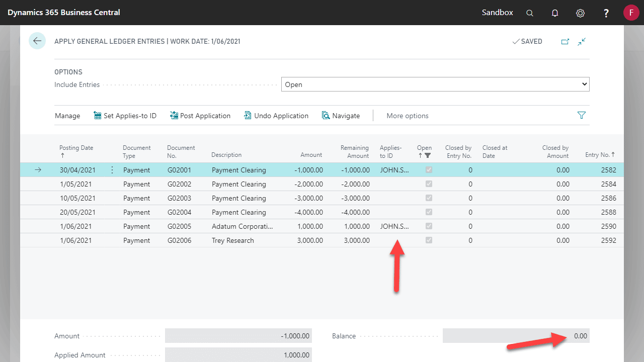Click remaining amount -3,000.00
Image resolution: width=644 pixels, height=362 pixels.
(356, 198)
